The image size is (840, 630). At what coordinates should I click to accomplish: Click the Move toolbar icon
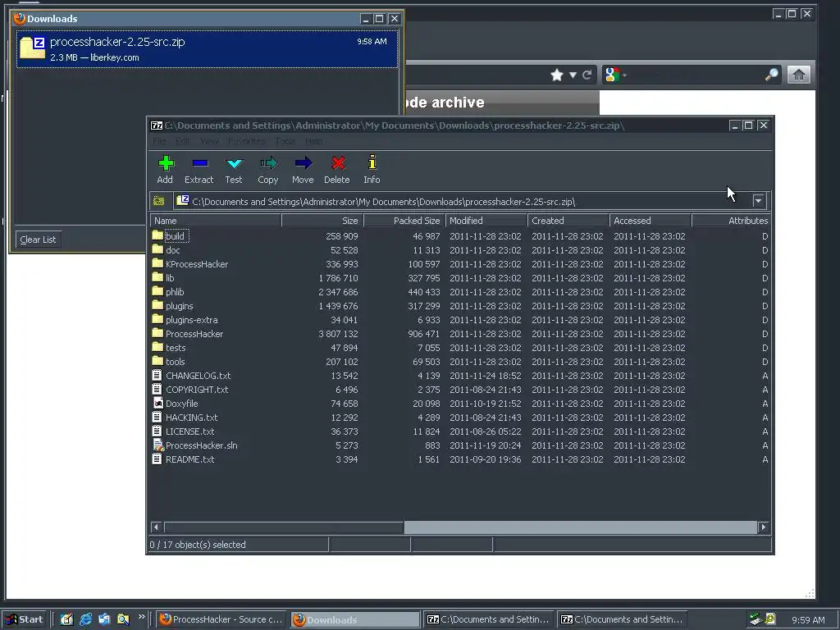click(303, 163)
